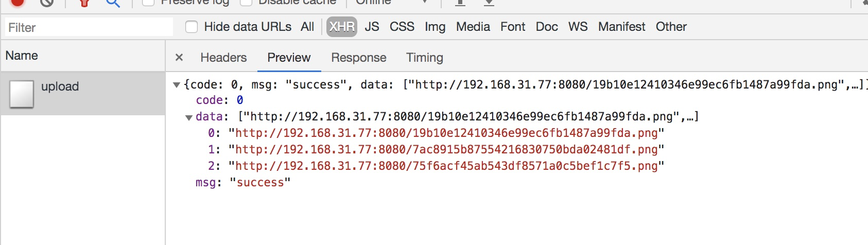Click the Filter text input field

click(89, 27)
